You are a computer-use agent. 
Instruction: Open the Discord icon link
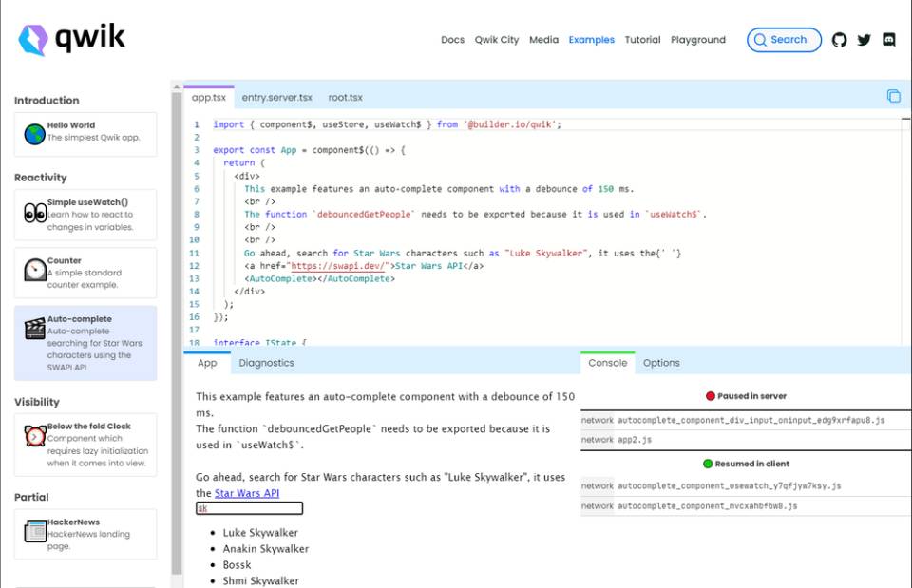click(x=889, y=40)
